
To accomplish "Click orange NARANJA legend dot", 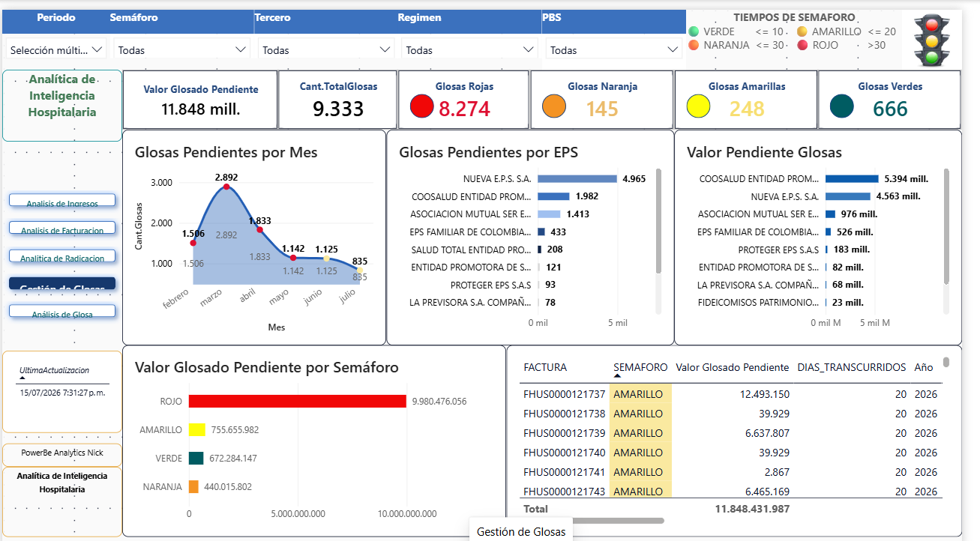I will click(x=694, y=45).
